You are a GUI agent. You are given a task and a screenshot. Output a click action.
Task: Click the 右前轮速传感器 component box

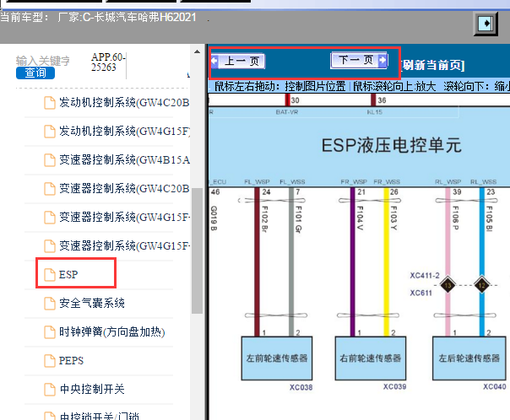tap(371, 358)
